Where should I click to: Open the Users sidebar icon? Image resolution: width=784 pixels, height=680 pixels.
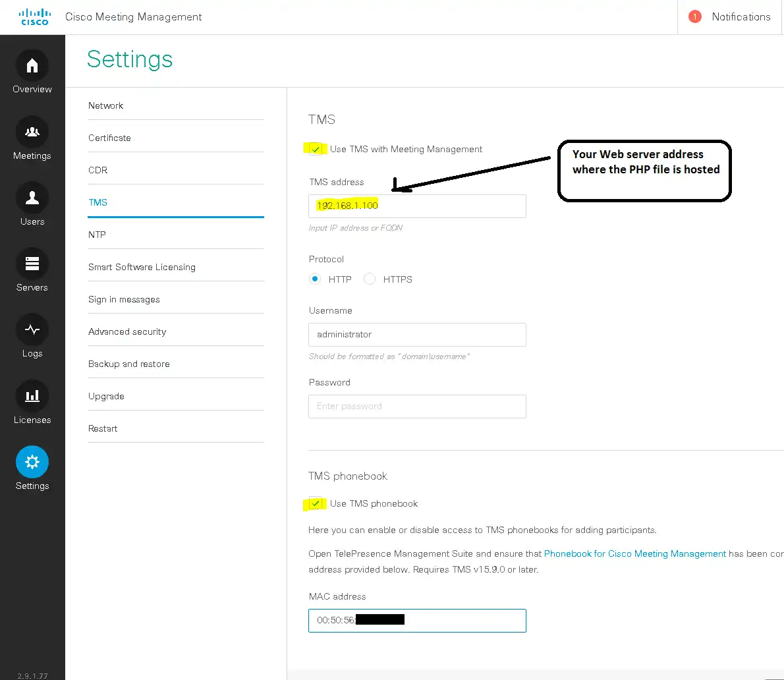point(32,198)
